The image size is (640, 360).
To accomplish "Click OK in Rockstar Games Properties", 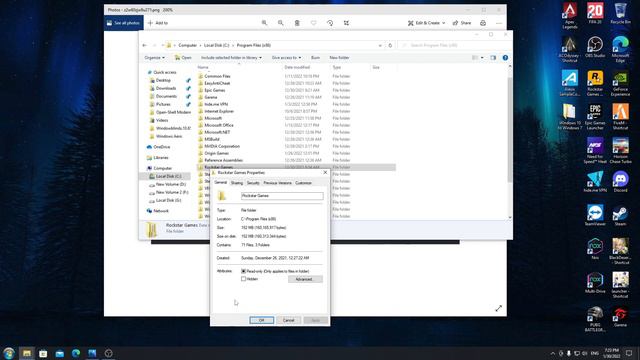I will click(262, 320).
